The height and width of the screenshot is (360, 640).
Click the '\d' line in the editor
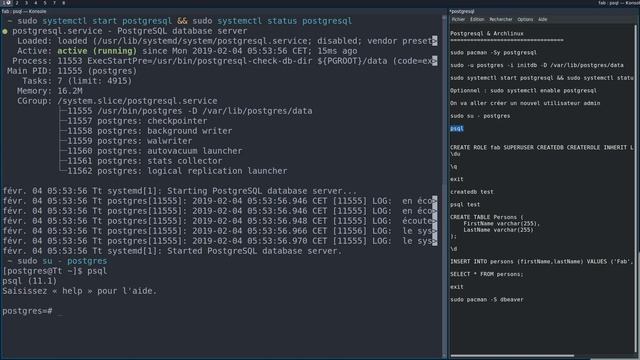click(x=453, y=249)
